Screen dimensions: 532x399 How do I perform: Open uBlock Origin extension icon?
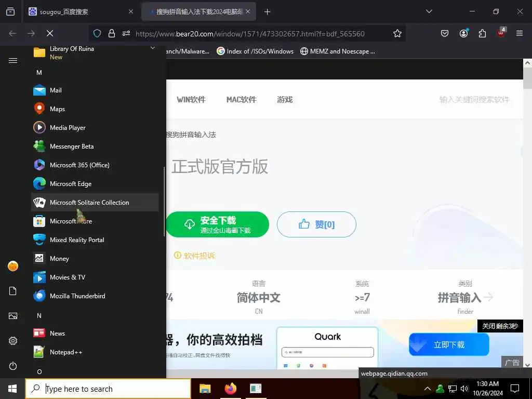[501, 33]
